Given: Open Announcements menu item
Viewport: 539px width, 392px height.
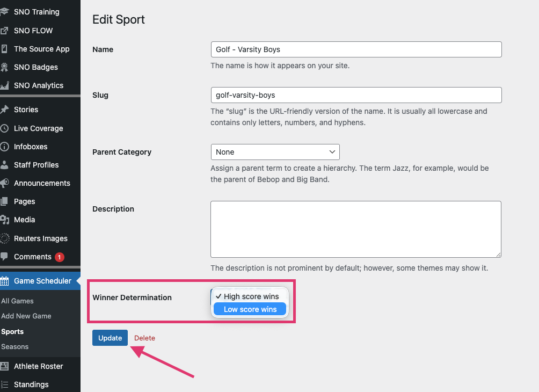Looking at the screenshot, I should [42, 183].
